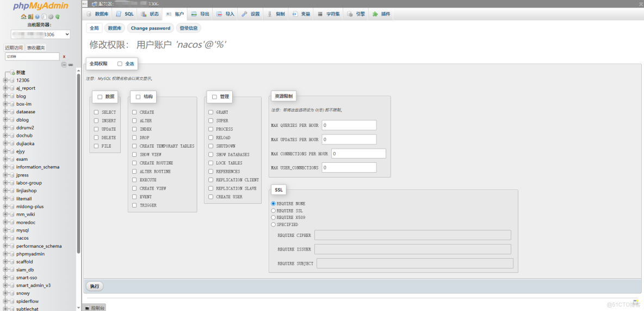Image resolution: width=644 pixels, height=311 pixels.
Task: Open navigation panel settings gear icon
Action: tap(51, 17)
